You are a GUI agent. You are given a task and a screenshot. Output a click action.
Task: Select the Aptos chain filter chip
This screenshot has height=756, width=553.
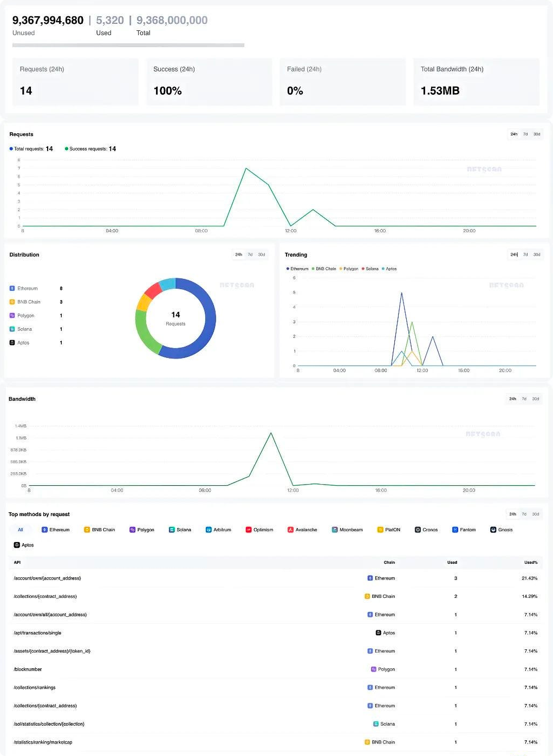(x=23, y=545)
